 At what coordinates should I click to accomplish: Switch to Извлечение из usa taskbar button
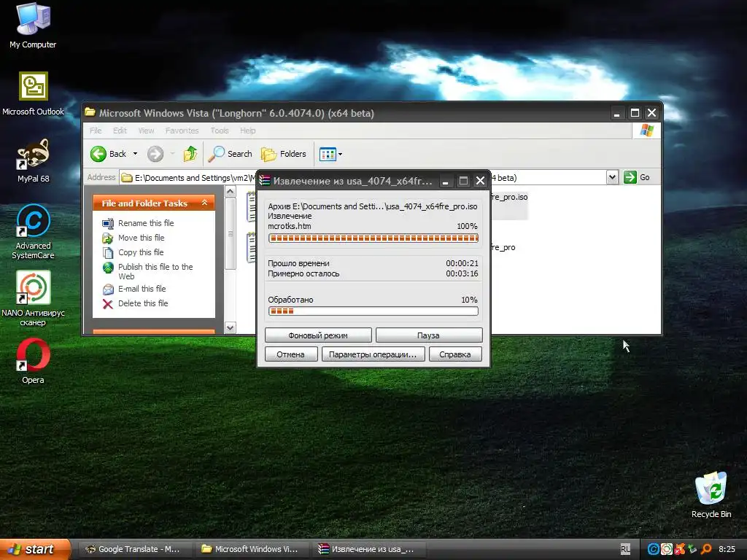click(x=368, y=549)
